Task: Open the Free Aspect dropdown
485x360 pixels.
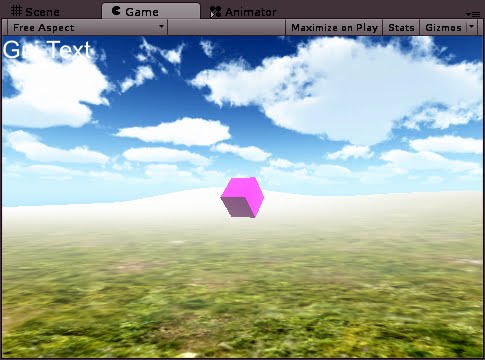Action: (x=87, y=28)
